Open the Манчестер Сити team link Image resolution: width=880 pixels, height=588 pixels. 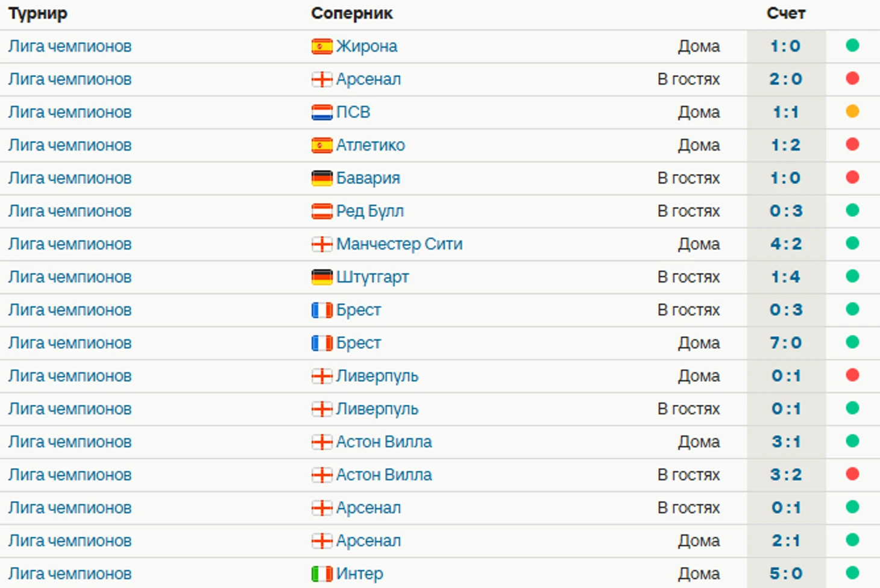coord(399,244)
